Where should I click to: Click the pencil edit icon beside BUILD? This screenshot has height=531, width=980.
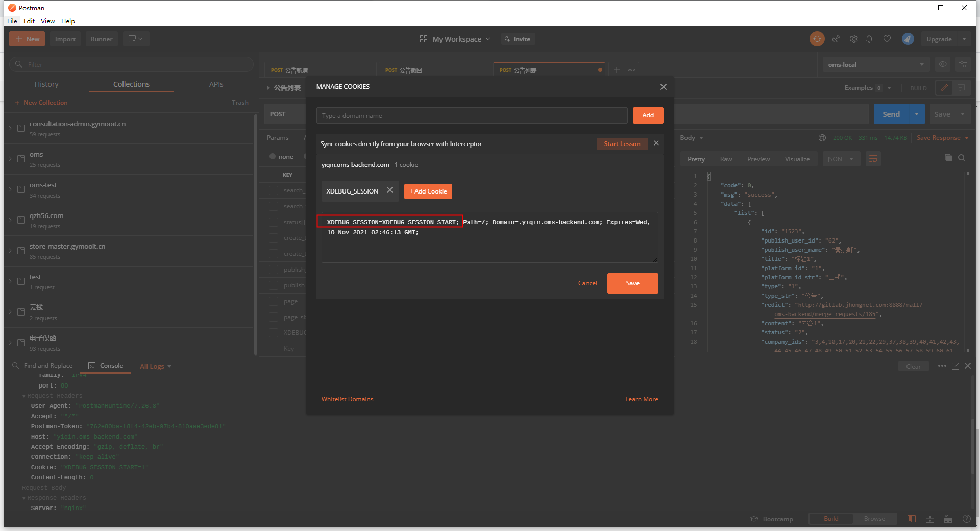(x=944, y=88)
